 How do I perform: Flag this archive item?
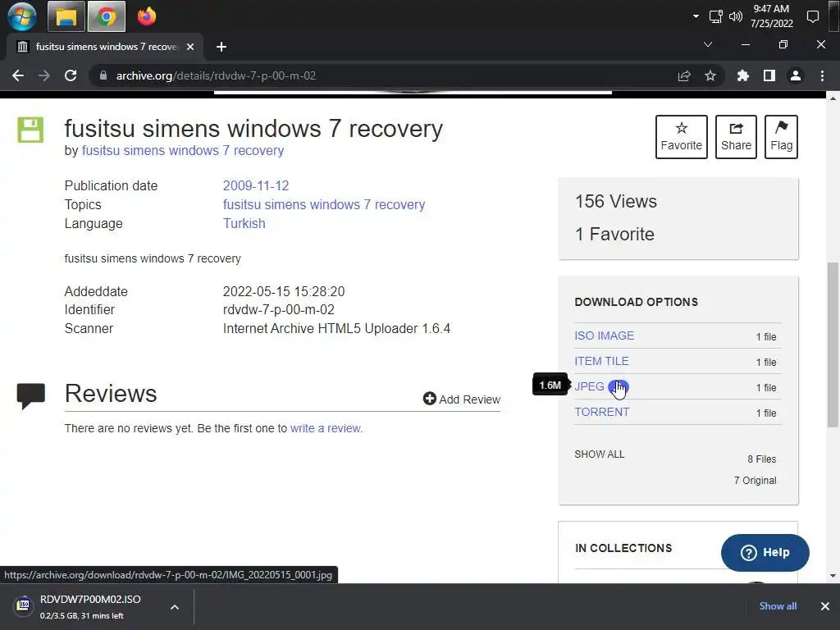click(781, 137)
